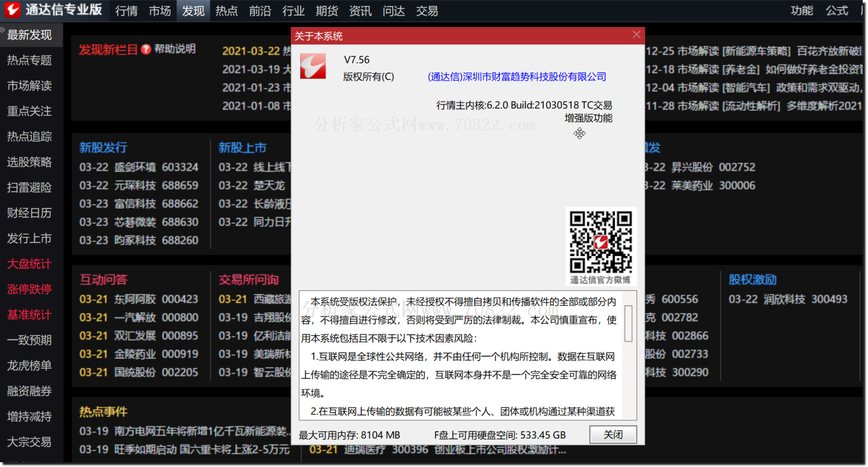Open the 互动问答 section heading

pyautogui.click(x=104, y=280)
